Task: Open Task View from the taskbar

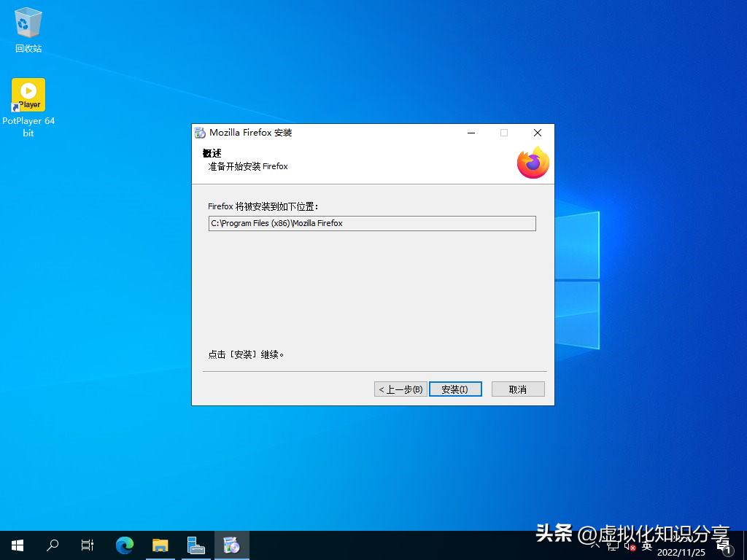Action: pos(88,545)
